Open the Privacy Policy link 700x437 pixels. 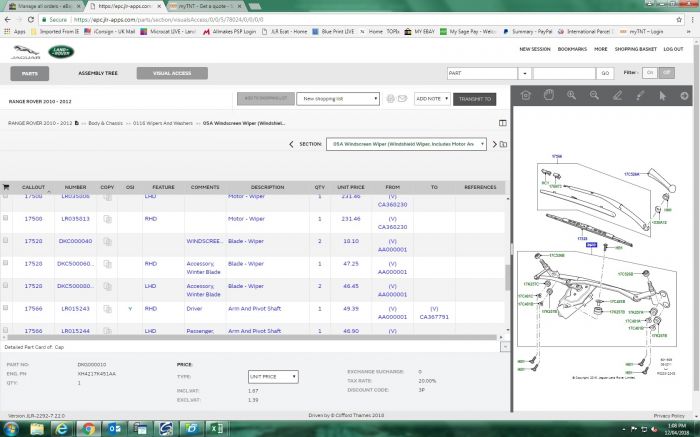tap(669, 416)
